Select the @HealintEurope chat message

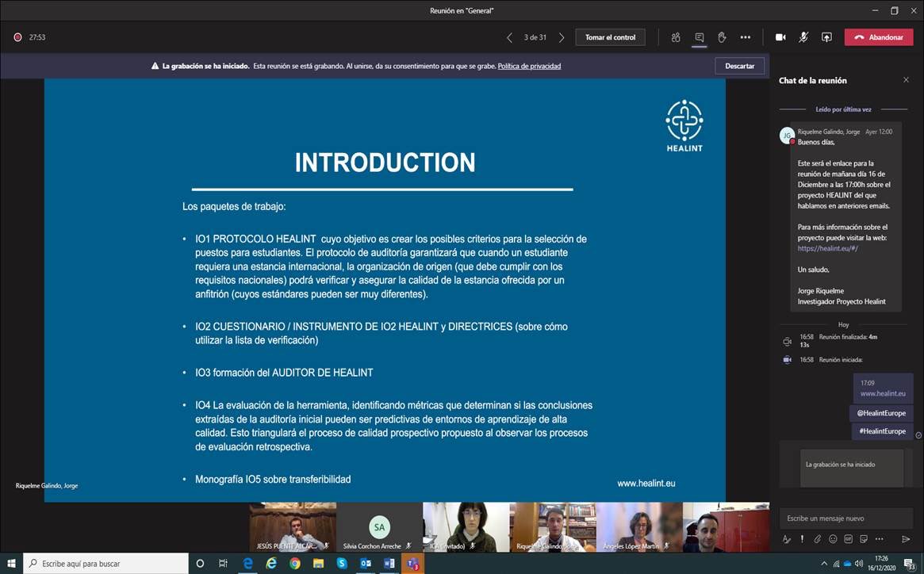point(881,413)
